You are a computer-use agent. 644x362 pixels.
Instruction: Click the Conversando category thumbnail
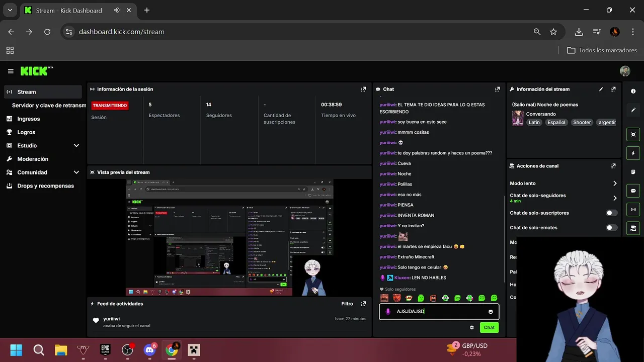pos(518,118)
